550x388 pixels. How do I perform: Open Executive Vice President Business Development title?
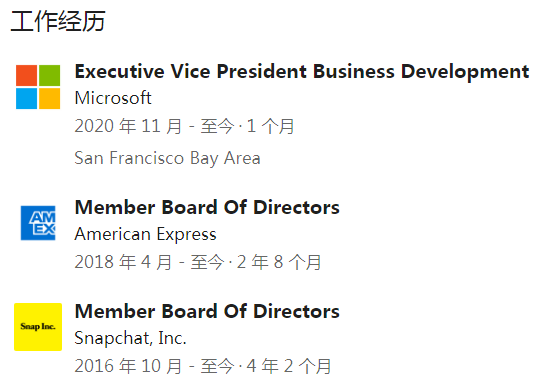302,72
